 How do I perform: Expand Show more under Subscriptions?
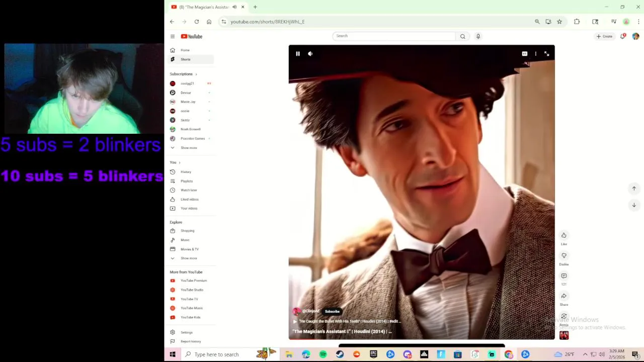pos(191,148)
